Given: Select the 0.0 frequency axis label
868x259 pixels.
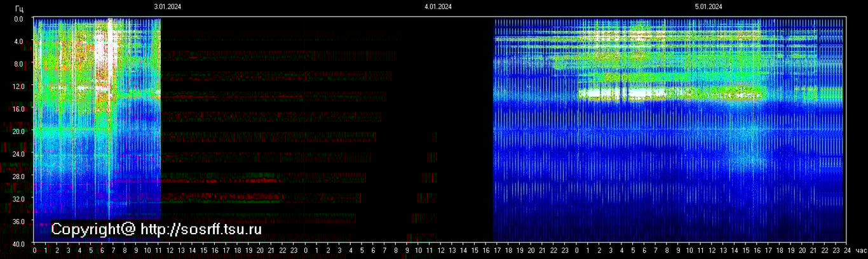Looking at the screenshot, I should [x=18, y=19].
